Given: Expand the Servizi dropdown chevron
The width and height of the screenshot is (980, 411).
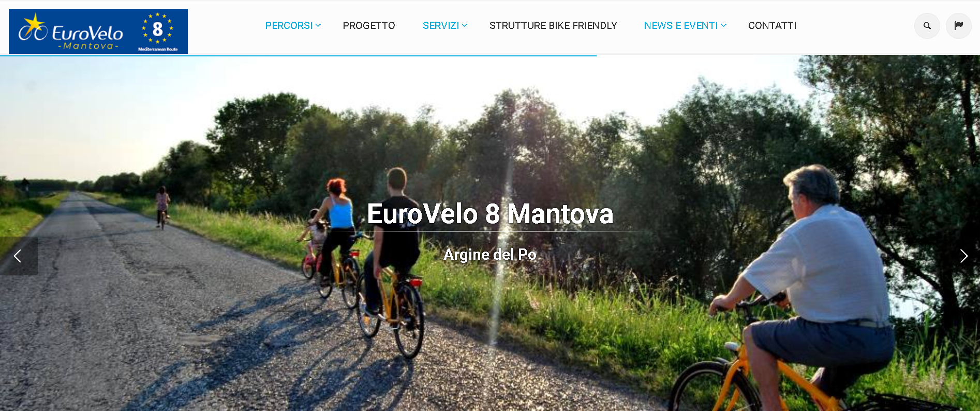Looking at the screenshot, I should [x=465, y=25].
